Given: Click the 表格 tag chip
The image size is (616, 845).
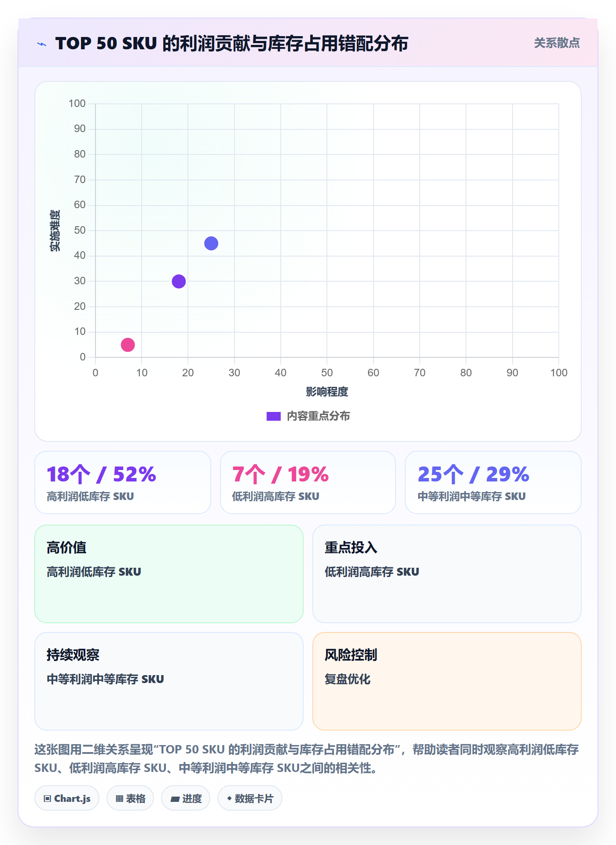Looking at the screenshot, I should coord(130,798).
